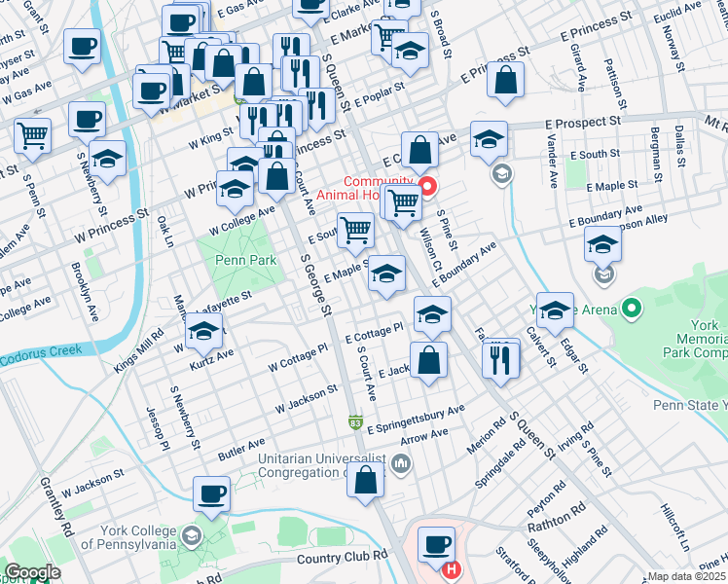Viewport: 728px width, 584px height.
Task: Select the red hospital H marker
Action: click(x=452, y=569)
